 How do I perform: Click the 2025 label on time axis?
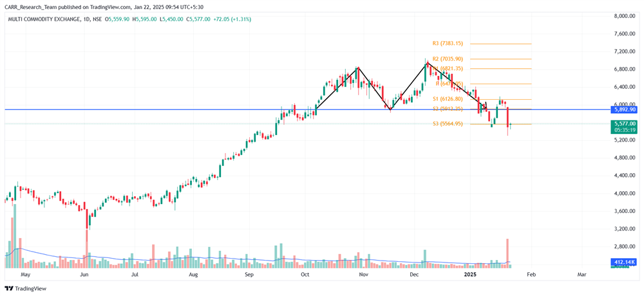tap(469, 274)
